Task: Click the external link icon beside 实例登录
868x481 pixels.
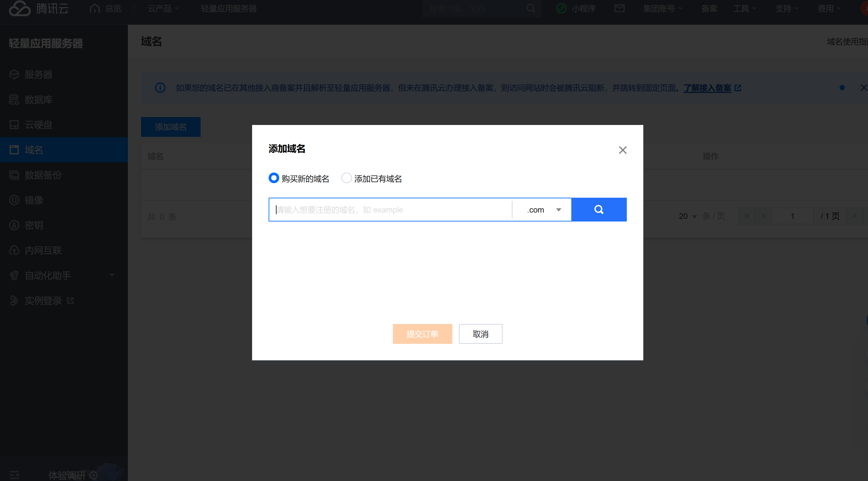Action: 70,300
